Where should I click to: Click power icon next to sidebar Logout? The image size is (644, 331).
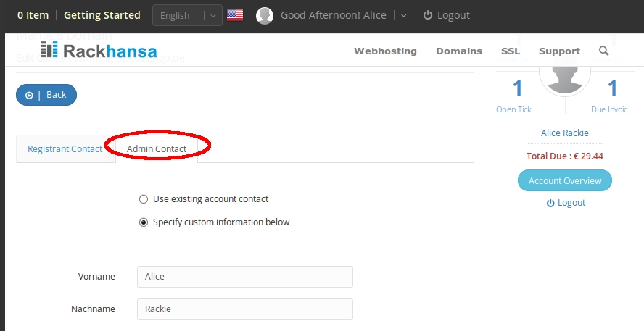click(550, 203)
